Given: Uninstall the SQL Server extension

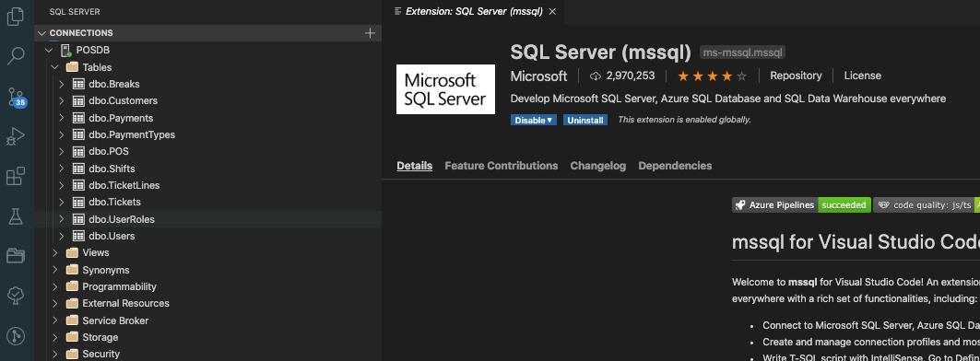Looking at the screenshot, I should point(585,120).
